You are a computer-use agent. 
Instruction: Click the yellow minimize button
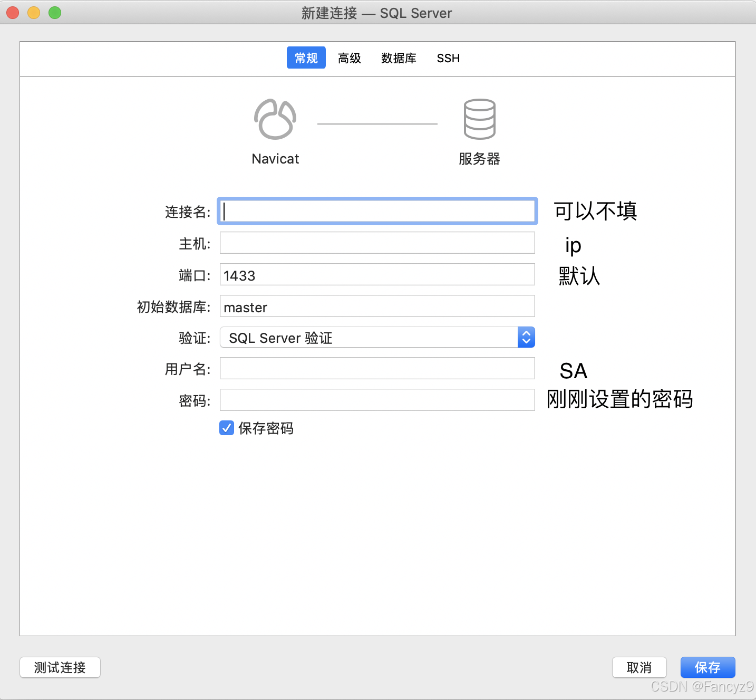(x=33, y=13)
